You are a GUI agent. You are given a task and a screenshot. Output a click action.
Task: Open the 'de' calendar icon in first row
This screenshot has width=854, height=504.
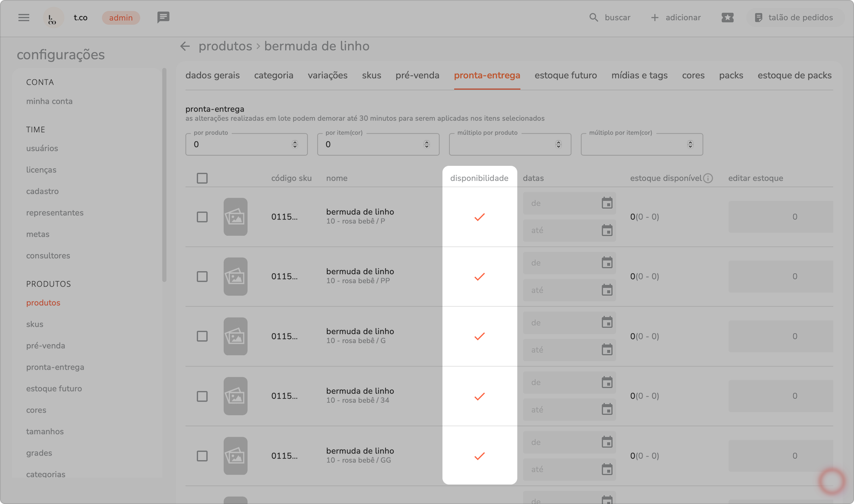607,203
